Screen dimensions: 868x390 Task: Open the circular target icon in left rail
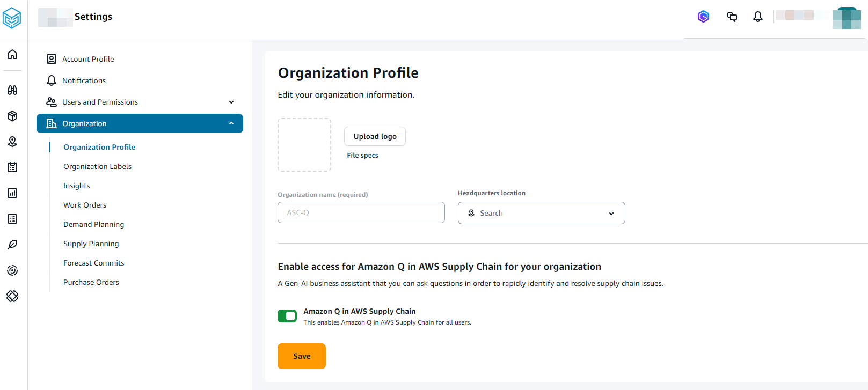coord(12,270)
